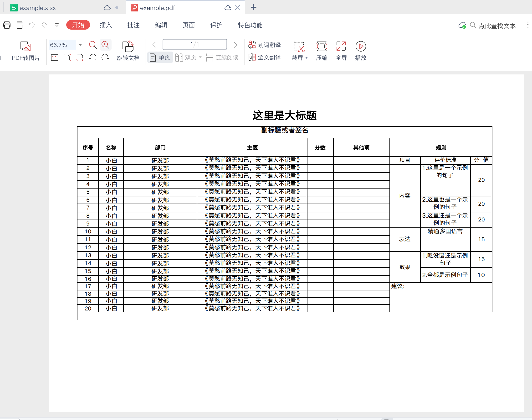532x420 pixels.
Task: Switch to the example.xlsx tab
Action: pyautogui.click(x=38, y=8)
